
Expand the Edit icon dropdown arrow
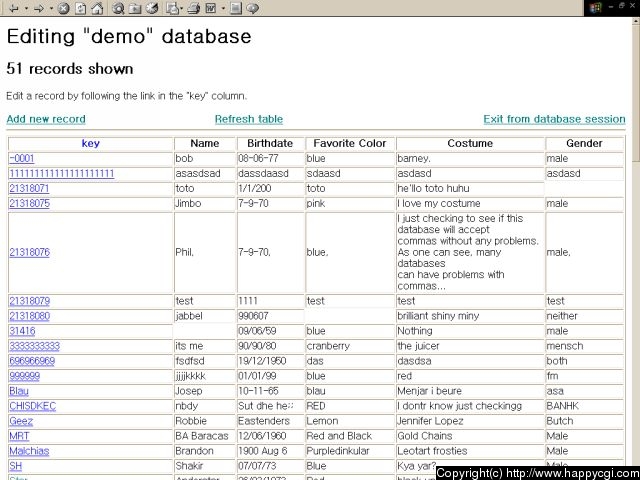click(x=223, y=8)
